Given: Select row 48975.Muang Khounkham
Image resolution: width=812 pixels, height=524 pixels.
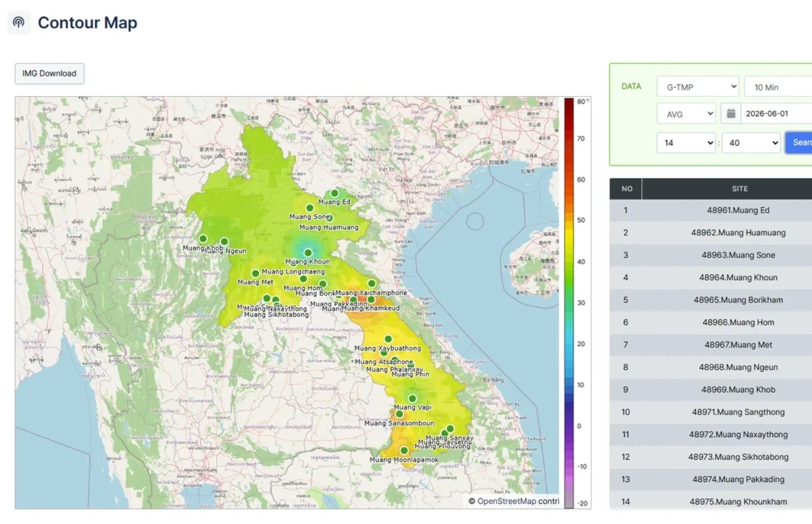Looking at the screenshot, I should [x=711, y=502].
